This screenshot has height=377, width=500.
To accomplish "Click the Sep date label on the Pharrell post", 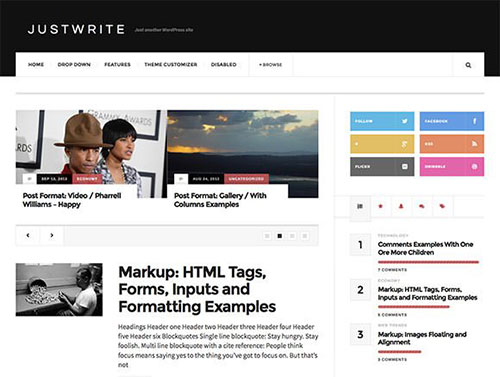I will pyautogui.click(x=54, y=179).
